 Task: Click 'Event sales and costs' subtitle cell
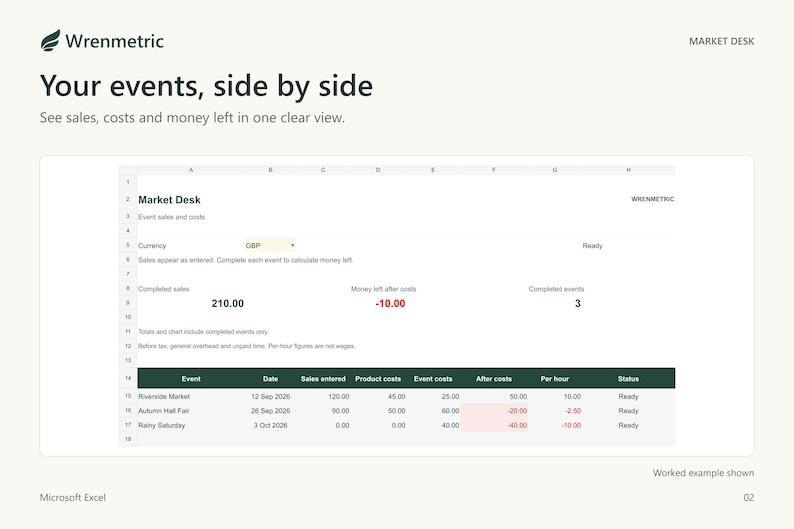tap(171, 217)
